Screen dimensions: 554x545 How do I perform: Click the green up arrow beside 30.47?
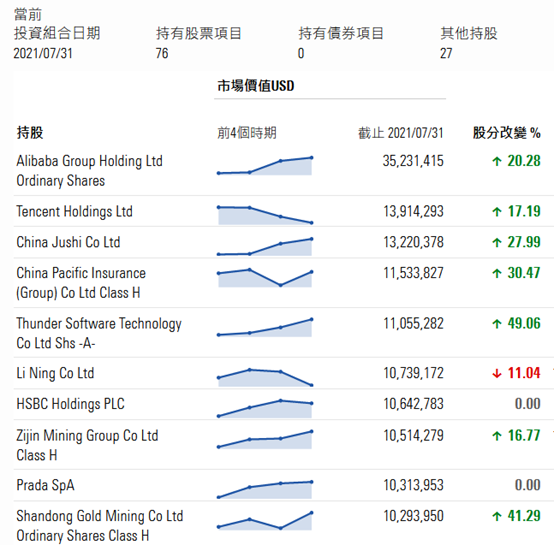497,273
